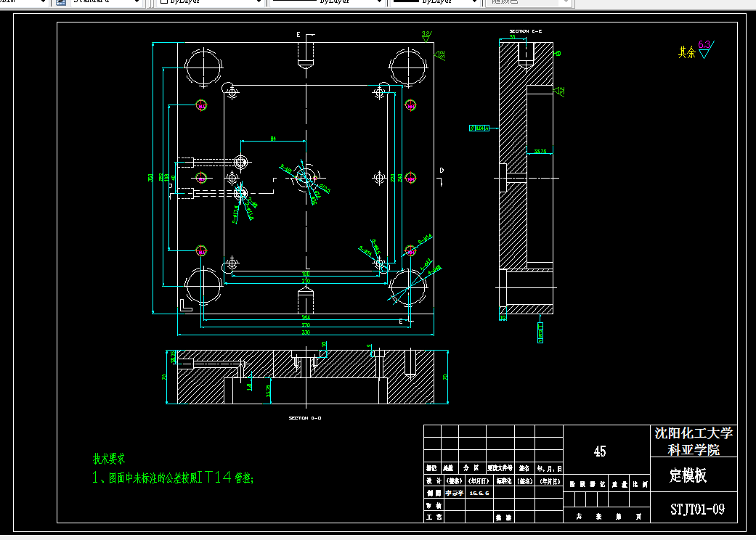Select the IT14 tolerance note line
756x540 pixels.
173,478
